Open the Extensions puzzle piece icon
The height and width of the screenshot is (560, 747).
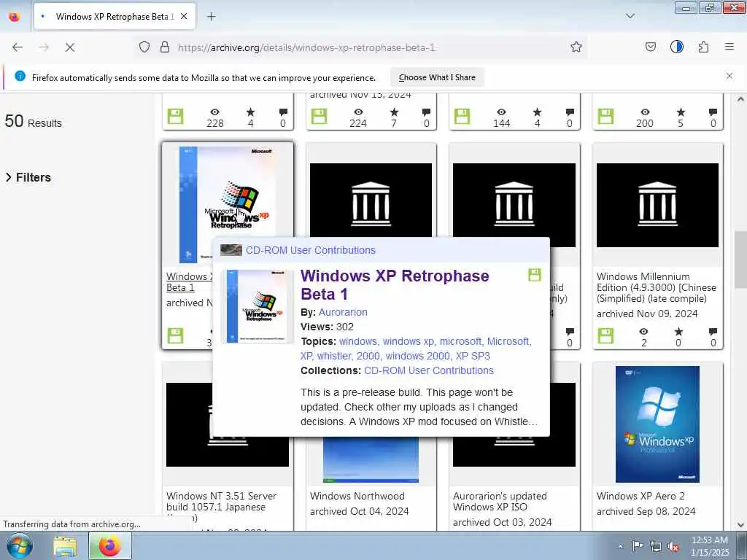tap(704, 47)
